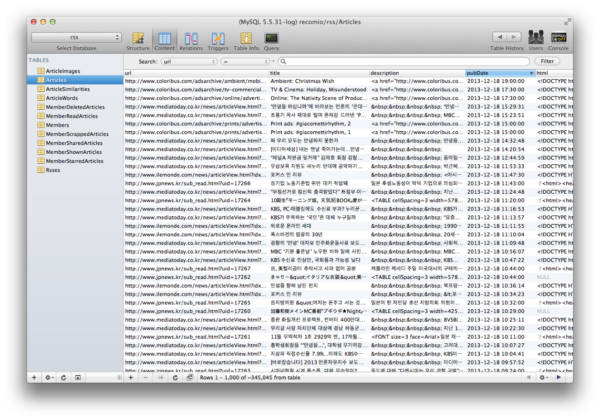Add new table with plus button
The image size is (600, 420).
tap(34, 378)
